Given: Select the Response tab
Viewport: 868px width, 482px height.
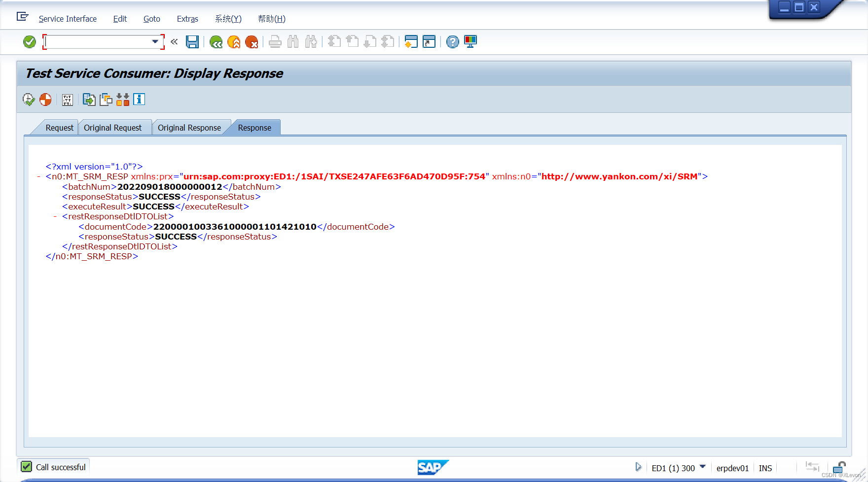Looking at the screenshot, I should [254, 128].
